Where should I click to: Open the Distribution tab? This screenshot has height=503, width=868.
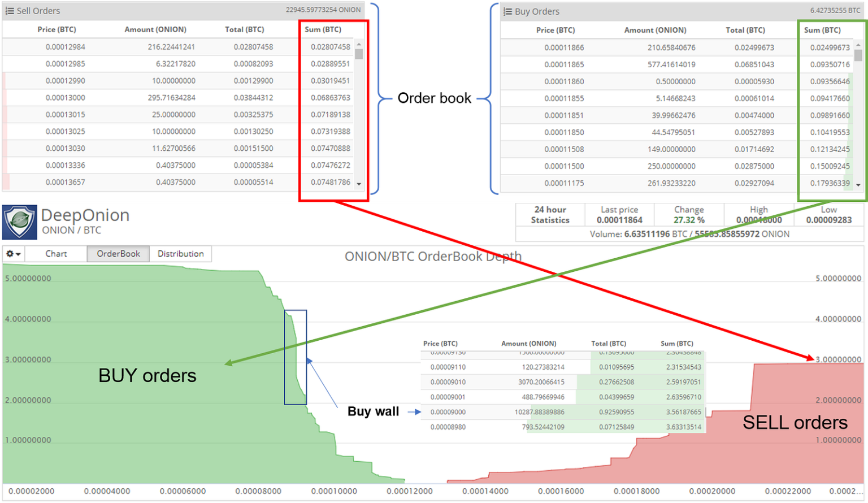pos(180,253)
